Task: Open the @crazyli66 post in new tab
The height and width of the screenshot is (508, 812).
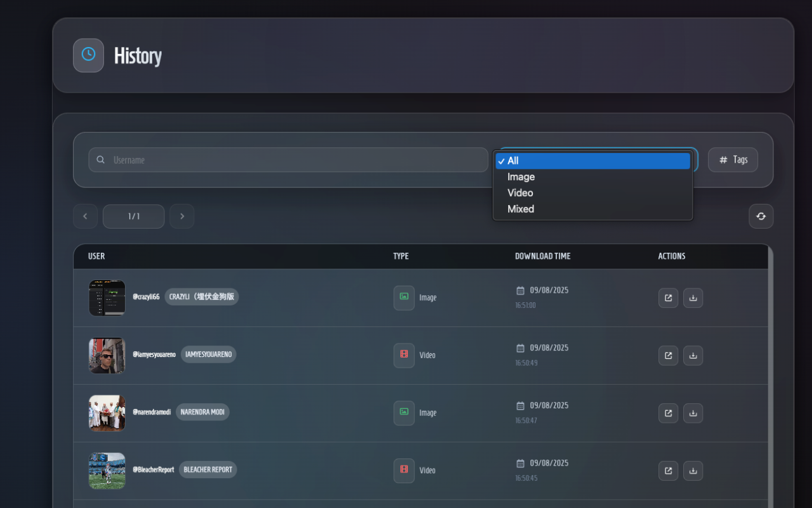Action: click(668, 298)
